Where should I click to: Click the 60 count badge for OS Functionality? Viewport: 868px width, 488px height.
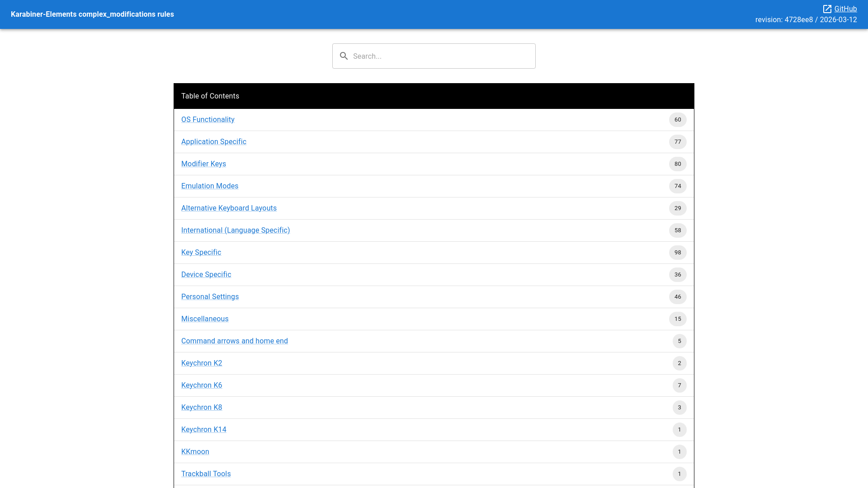click(678, 120)
